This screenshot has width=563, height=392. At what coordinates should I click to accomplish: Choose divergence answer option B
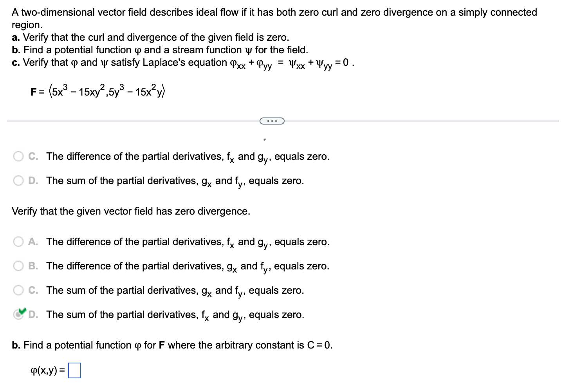click(x=18, y=266)
